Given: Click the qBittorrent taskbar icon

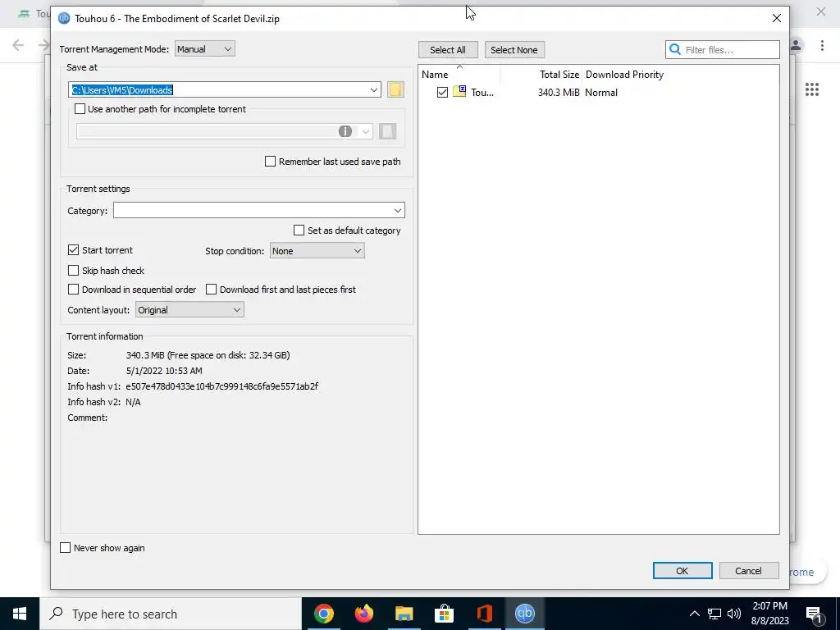Looking at the screenshot, I should (524, 614).
